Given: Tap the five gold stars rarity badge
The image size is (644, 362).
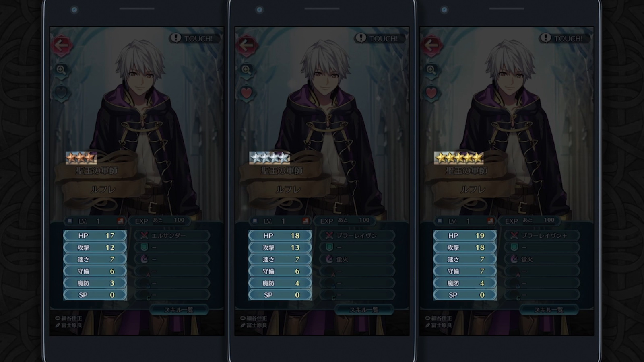Looking at the screenshot, I should (458, 158).
